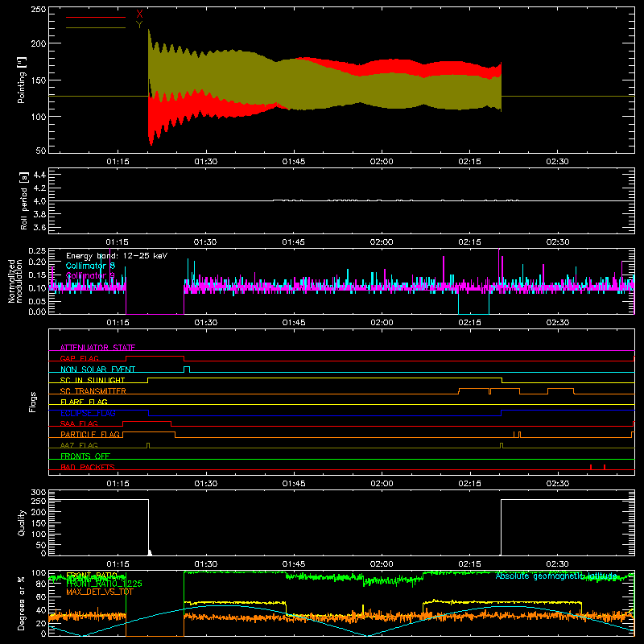Click the BAD_PACKETS flag label
This screenshot has height=644, width=644.
click(88, 467)
